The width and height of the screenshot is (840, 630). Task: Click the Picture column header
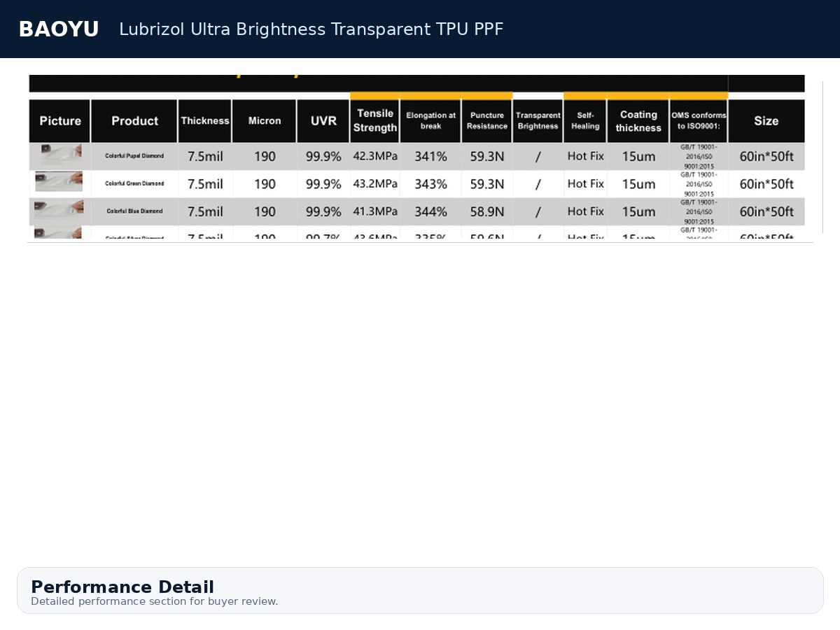(60, 121)
